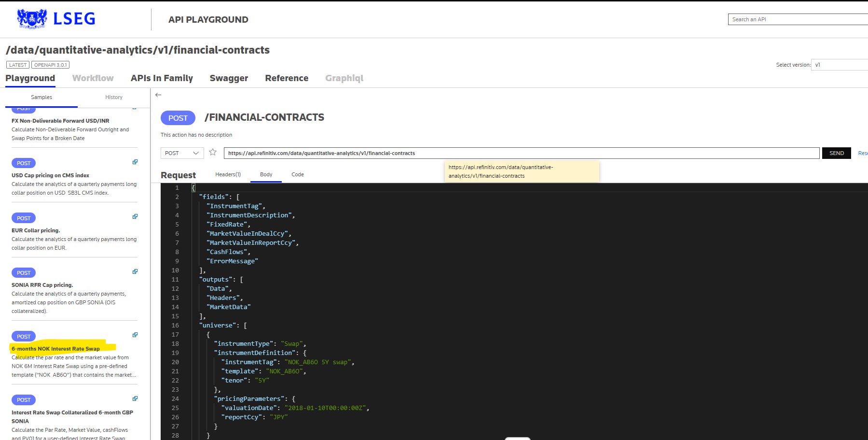Viewport: 868px width, 440px height.
Task: Click the large POST badge beside /FINANCIAL-CONTRACTS
Action: (178, 118)
